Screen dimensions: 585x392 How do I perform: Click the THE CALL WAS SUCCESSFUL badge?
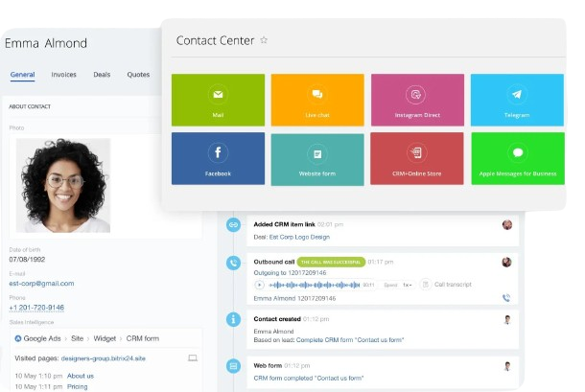click(331, 262)
